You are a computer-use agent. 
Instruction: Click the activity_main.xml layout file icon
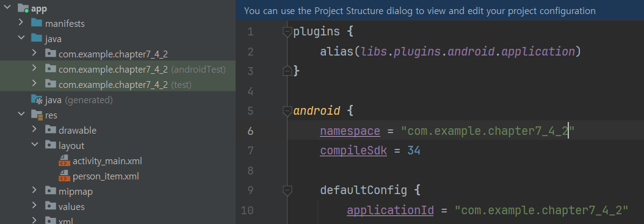point(65,161)
